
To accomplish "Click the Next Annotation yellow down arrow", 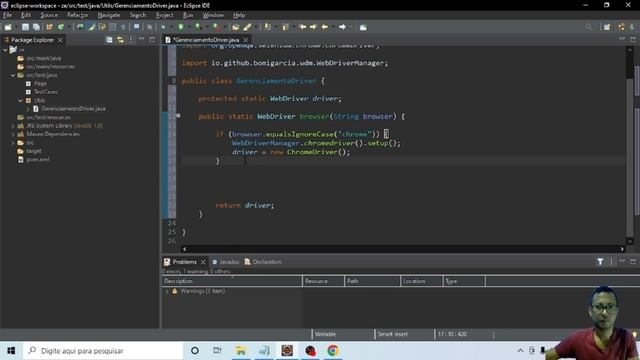I will [x=267, y=27].
